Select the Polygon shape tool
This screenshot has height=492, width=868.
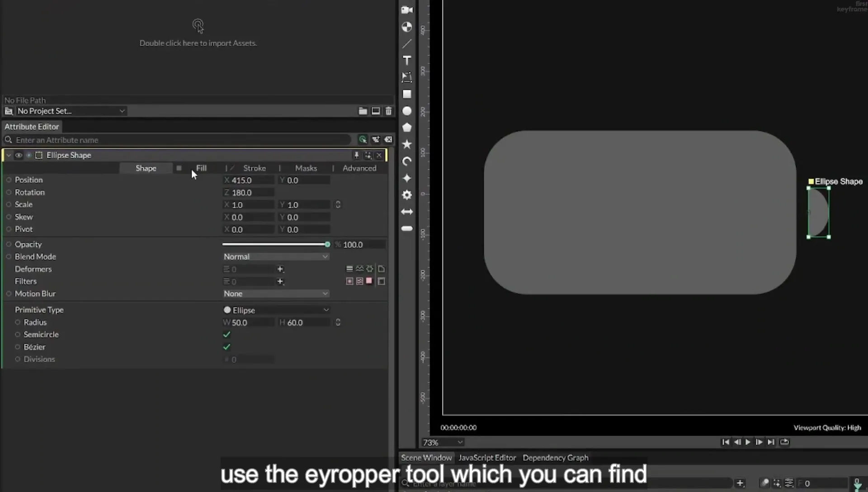point(407,128)
